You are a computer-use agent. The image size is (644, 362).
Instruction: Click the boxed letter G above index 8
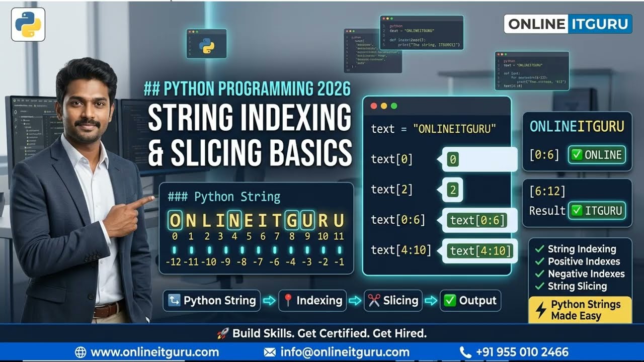[292, 220]
